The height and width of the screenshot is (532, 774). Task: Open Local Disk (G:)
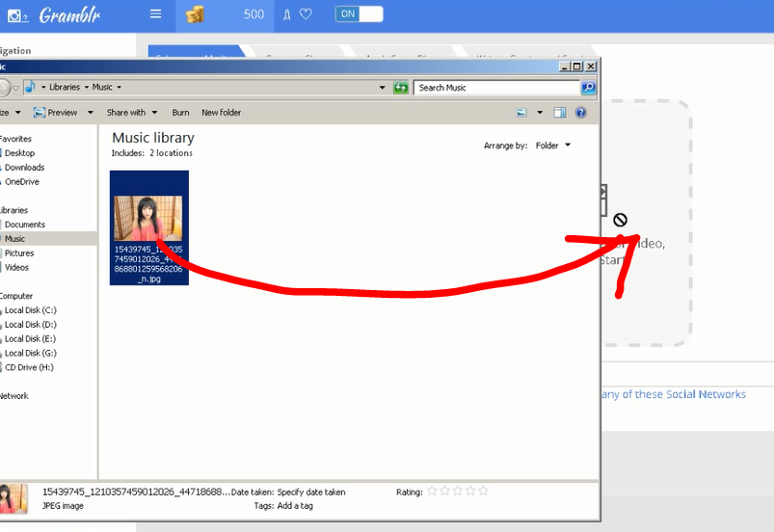[x=31, y=354]
